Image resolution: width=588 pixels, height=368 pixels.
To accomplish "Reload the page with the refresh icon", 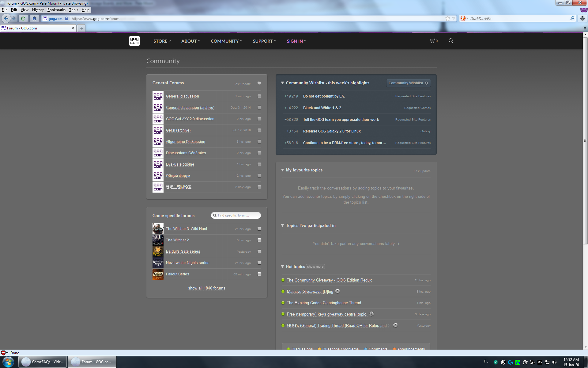I will 23,18.
